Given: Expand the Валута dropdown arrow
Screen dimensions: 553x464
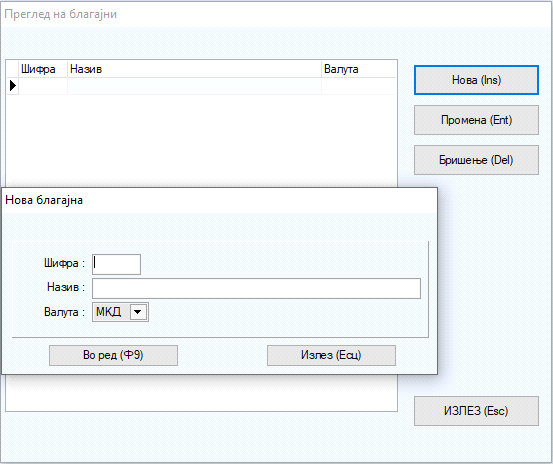Looking at the screenshot, I should point(138,312).
